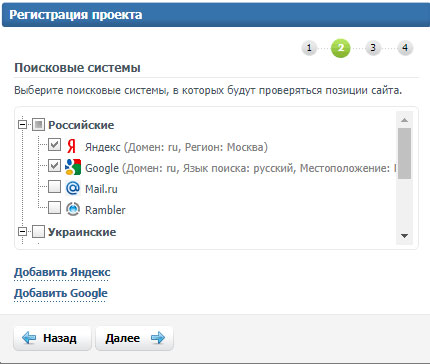Screen dimensions: 430x364
Task: Uncheck the Google checkbox
Action: [x=54, y=166]
